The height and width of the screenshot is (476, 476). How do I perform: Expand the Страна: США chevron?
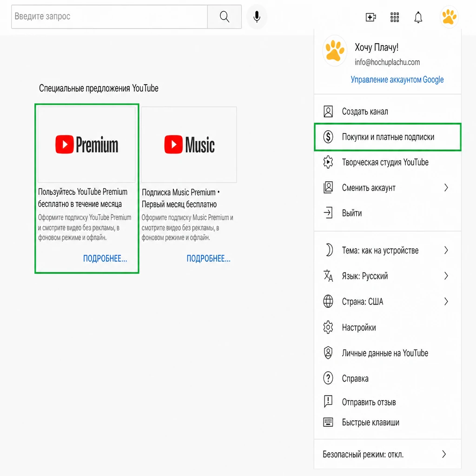pos(446,301)
